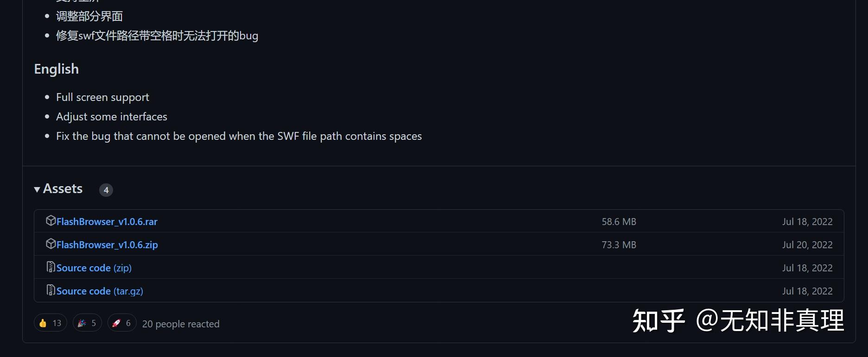Click the "Full screen support" bullet text
Screen dimensions: 868x357
point(102,97)
